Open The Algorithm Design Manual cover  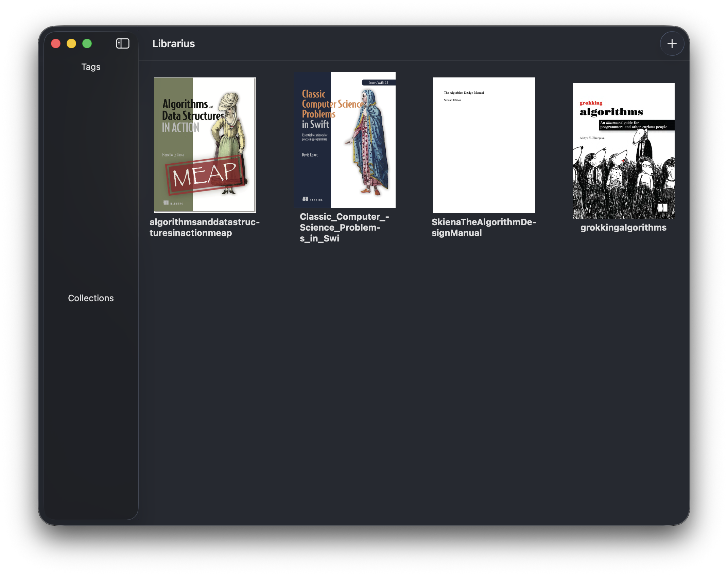coord(484,145)
